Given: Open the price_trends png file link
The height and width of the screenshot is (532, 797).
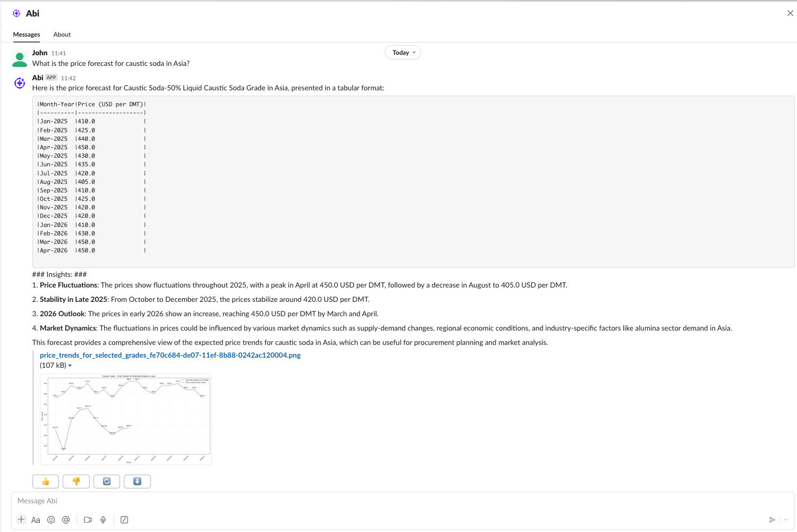Looking at the screenshot, I should [x=170, y=355].
